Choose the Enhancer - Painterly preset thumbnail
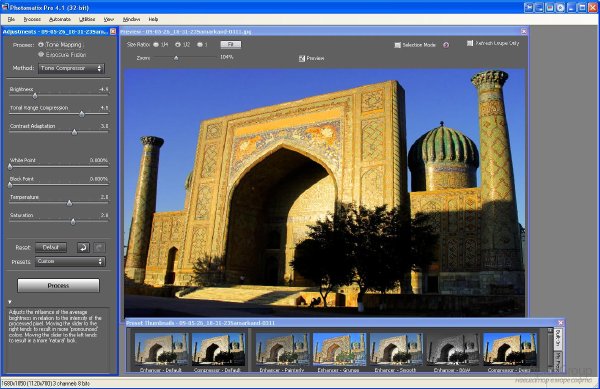The image size is (600, 389). (x=282, y=349)
